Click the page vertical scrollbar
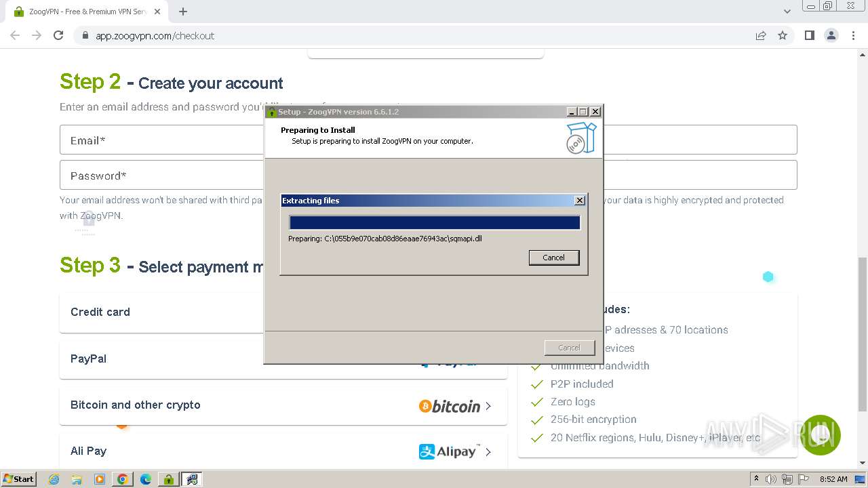 [x=862, y=334]
